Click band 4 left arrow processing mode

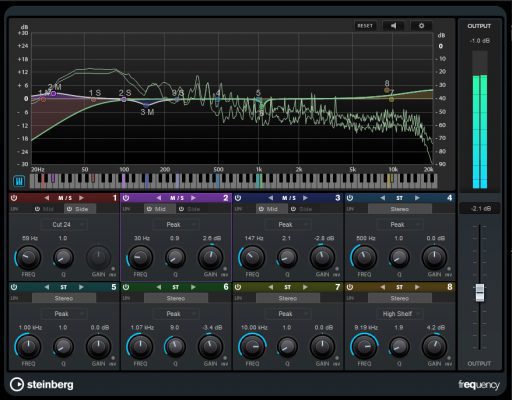383,198
